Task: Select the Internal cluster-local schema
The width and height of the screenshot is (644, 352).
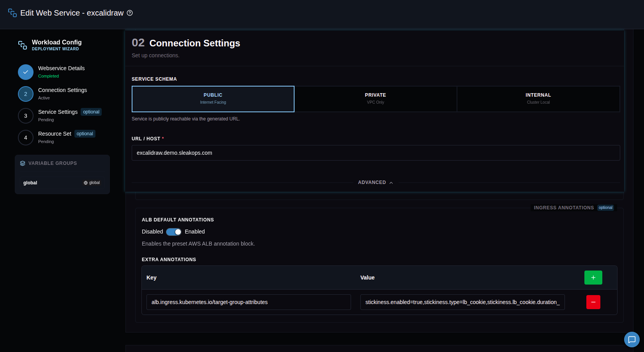Action: 538,99
